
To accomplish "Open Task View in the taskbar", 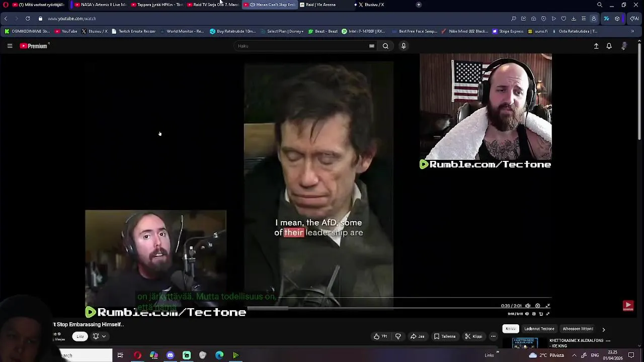I will [120, 355].
